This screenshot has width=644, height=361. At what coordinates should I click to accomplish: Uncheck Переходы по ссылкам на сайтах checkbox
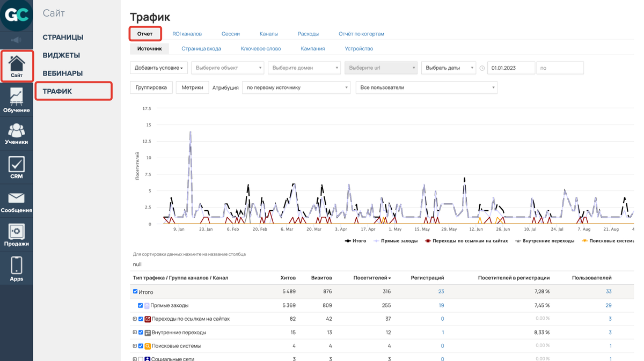tap(141, 319)
